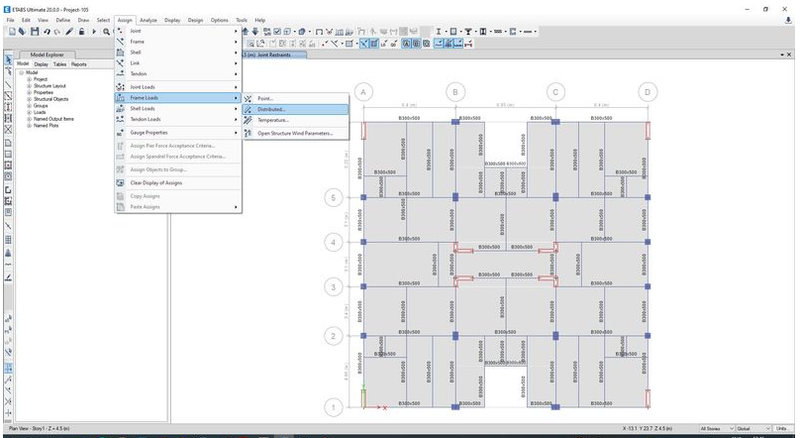The image size is (800, 438).
Task: Open the Shell Loads submenu
Action: pyautogui.click(x=178, y=109)
